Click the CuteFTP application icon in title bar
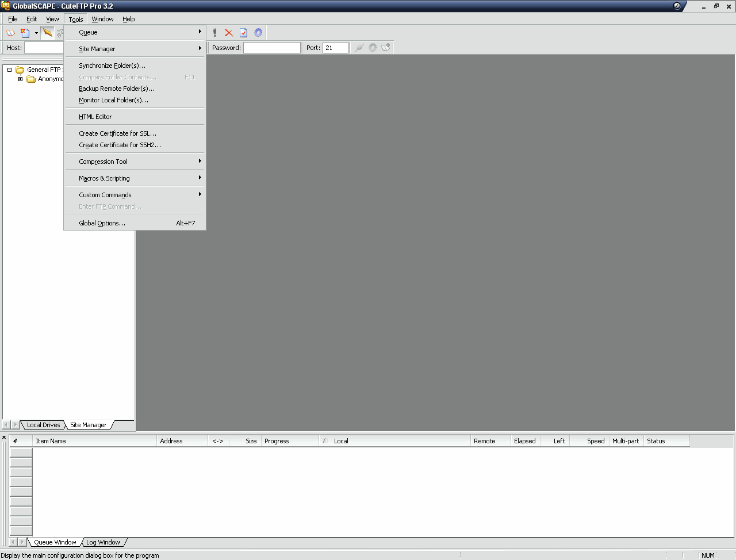 (x=6, y=6)
